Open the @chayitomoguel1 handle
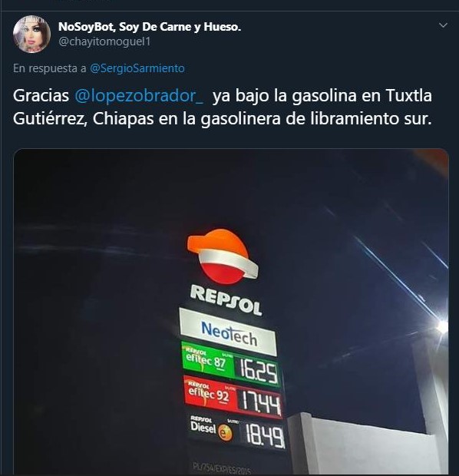This screenshot has height=476, width=459. pyautogui.click(x=104, y=41)
